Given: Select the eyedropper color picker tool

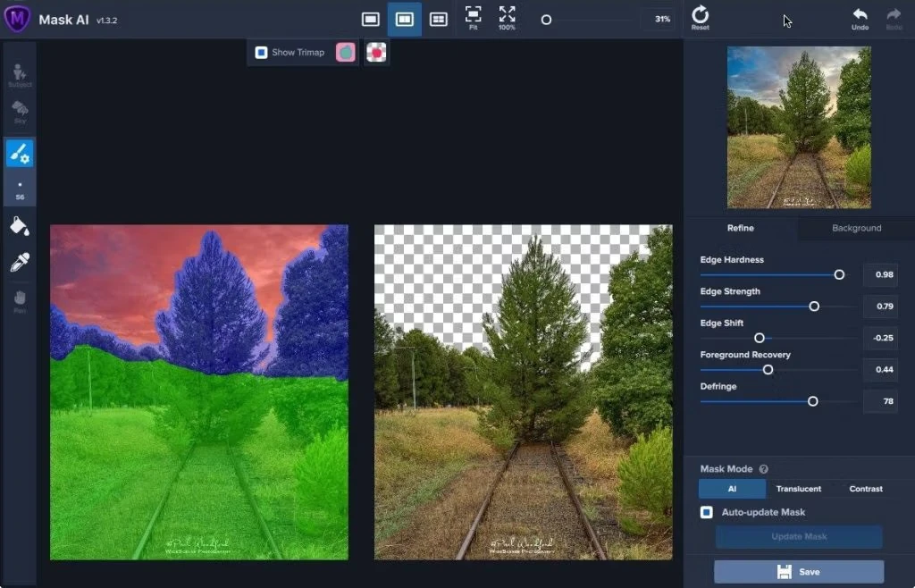Looking at the screenshot, I should click(20, 263).
